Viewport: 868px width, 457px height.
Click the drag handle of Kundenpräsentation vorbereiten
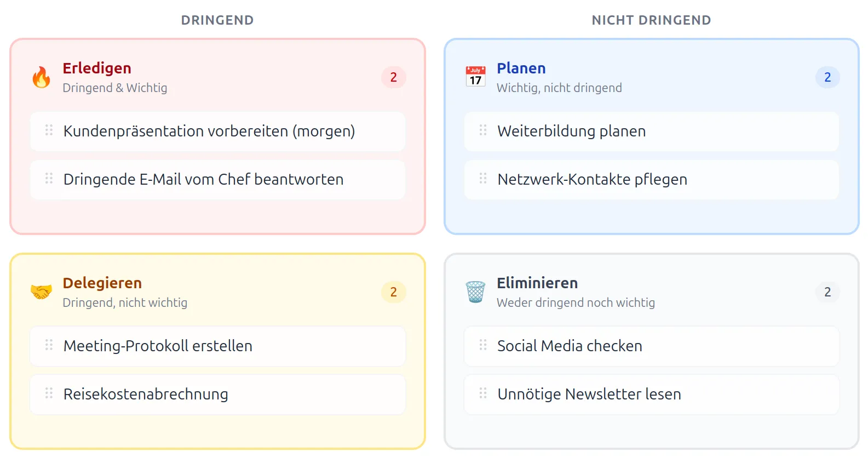48,131
